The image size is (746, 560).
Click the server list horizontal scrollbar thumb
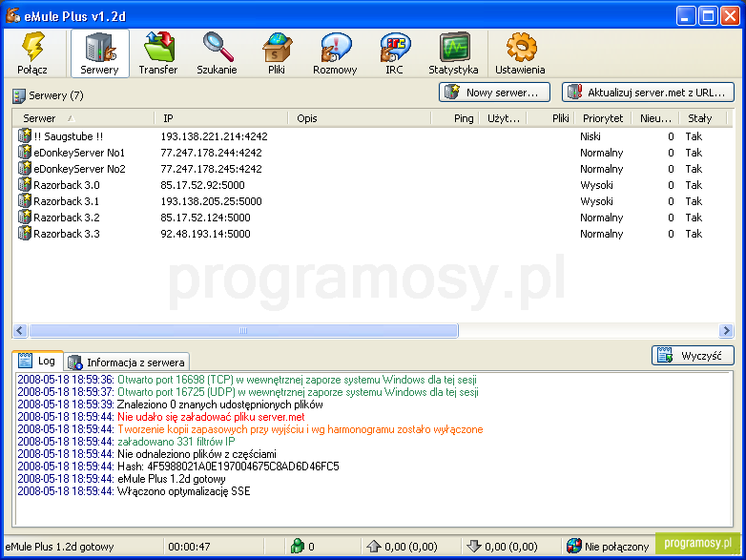243,330
